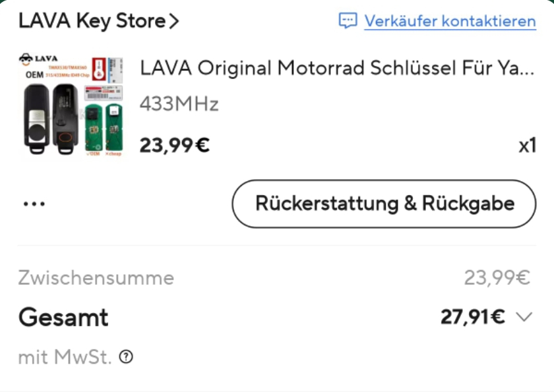Open the LAVA Key Store page
The image size is (554, 392).
click(92, 21)
